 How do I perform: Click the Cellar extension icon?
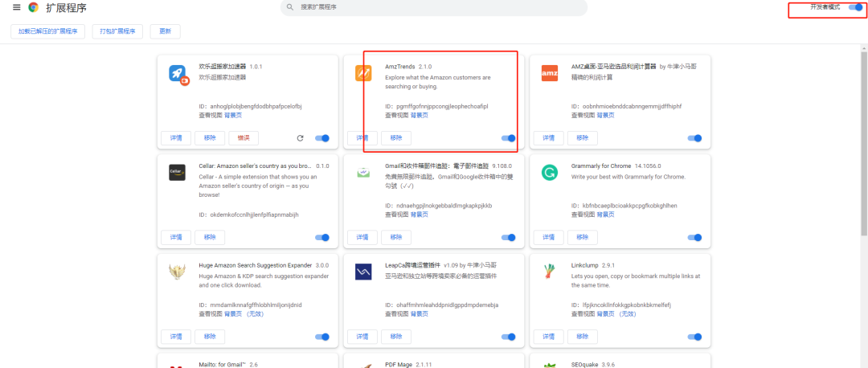pyautogui.click(x=177, y=172)
